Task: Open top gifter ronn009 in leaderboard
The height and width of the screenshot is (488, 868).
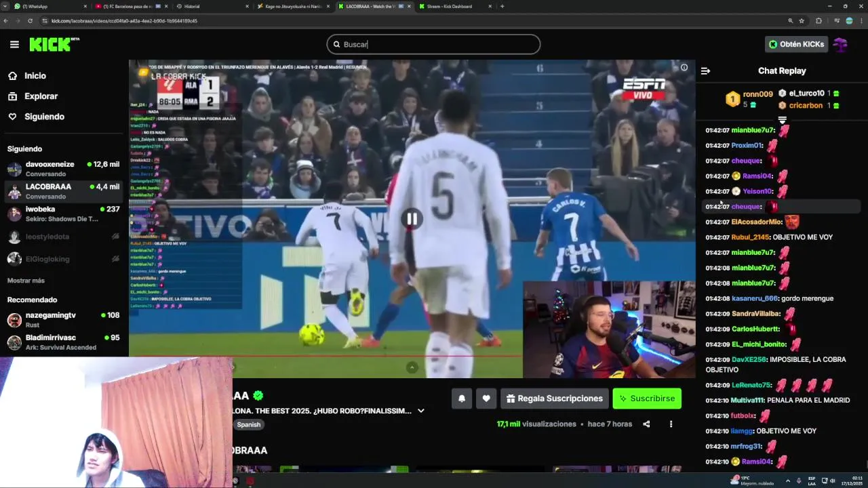Action: pyautogui.click(x=749, y=99)
